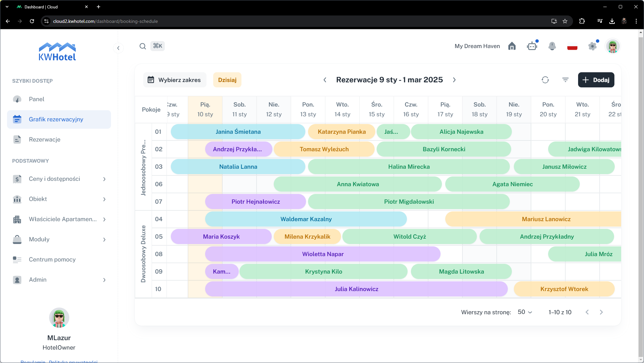Click the Dodaj button
Viewport: 644px width, 363px height.
pos(596,80)
